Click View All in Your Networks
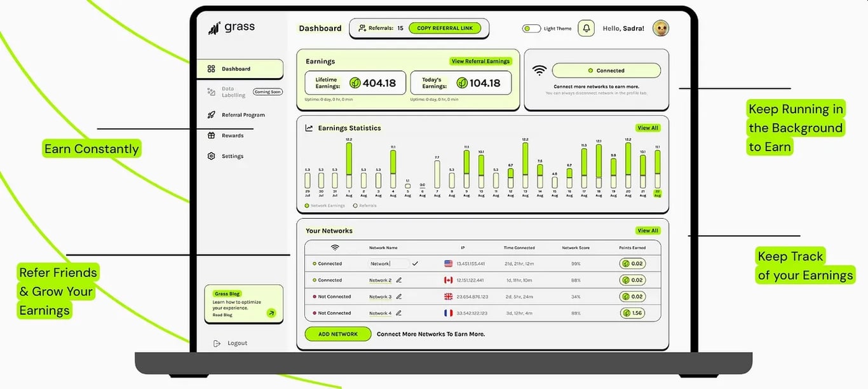Viewport: 868px width, 389px height. (x=648, y=231)
